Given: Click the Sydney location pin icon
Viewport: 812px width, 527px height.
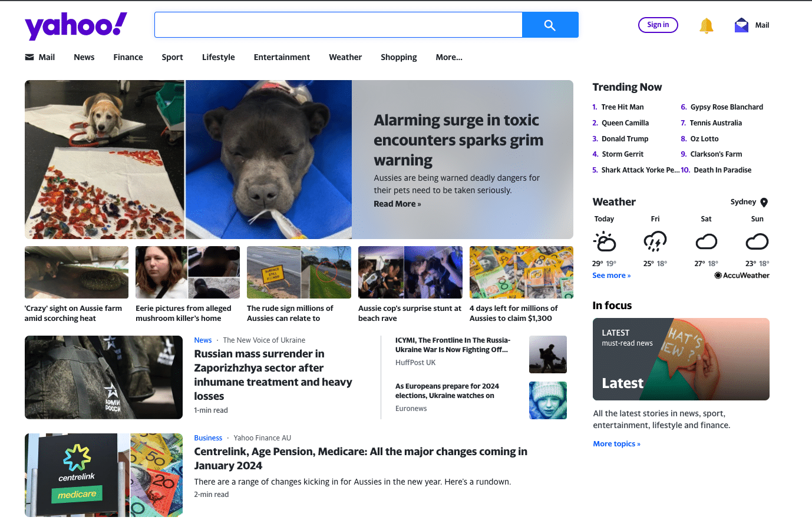Looking at the screenshot, I should coord(764,202).
